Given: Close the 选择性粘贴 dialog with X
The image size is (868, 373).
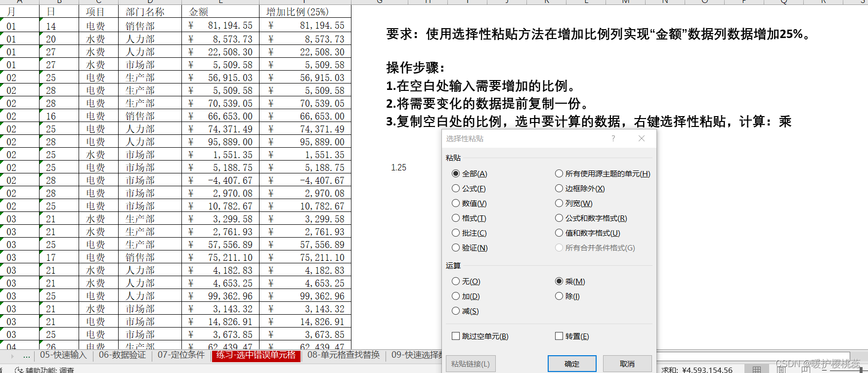Looking at the screenshot, I should click(641, 138).
